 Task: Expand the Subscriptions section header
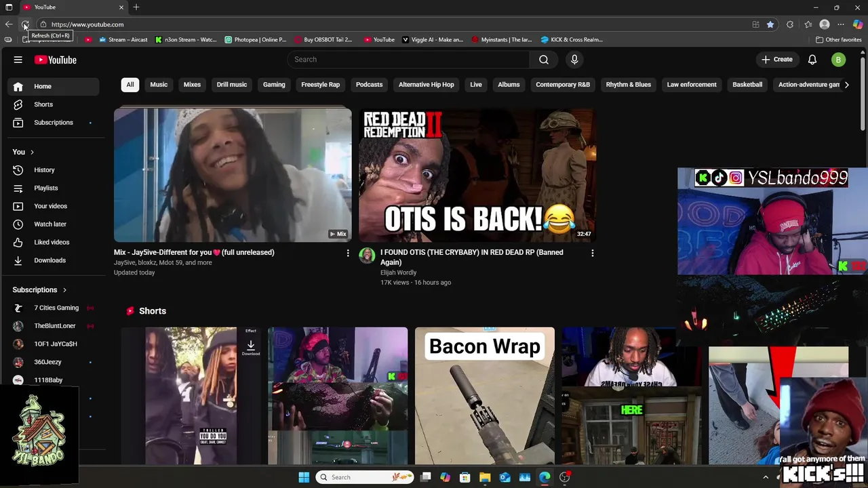[x=39, y=290]
